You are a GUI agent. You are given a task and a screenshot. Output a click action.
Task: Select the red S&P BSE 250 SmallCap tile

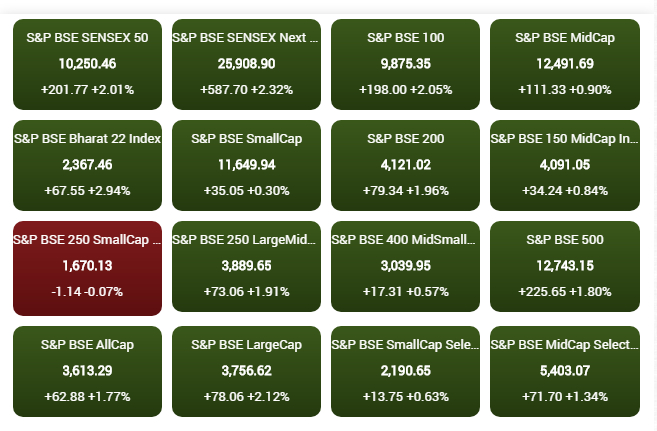[87, 267]
